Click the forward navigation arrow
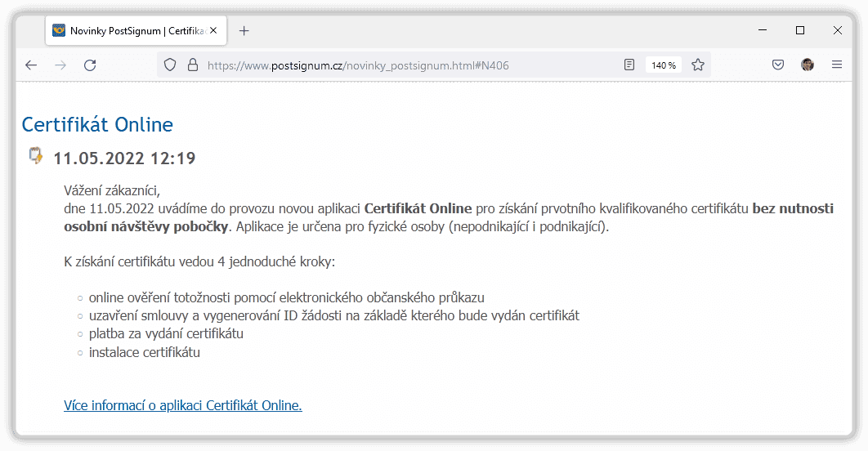This screenshot has width=868, height=451. [60, 65]
